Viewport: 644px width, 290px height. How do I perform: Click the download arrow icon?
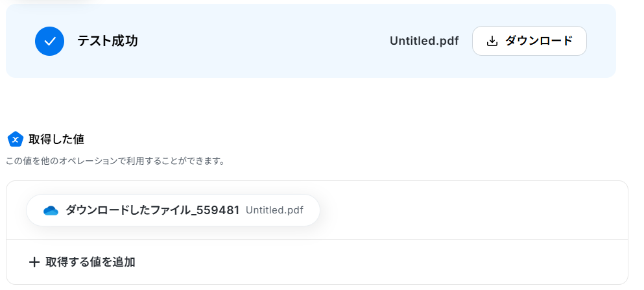(x=492, y=42)
